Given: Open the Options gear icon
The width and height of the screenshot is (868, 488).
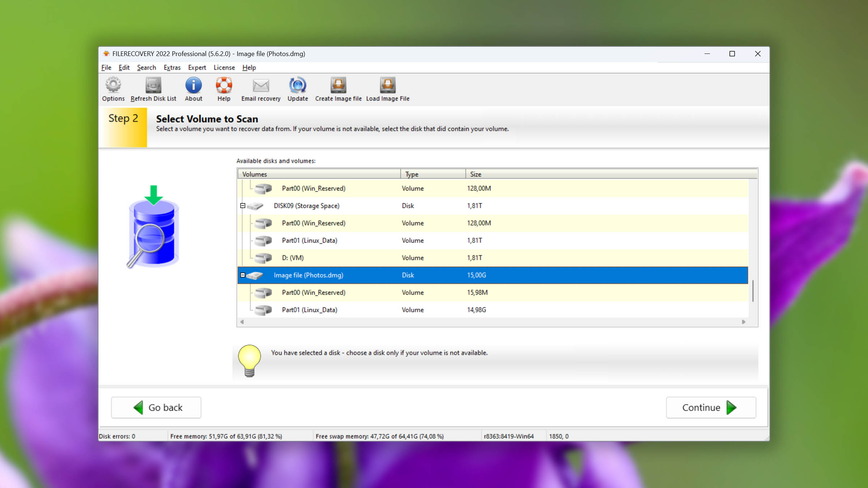Looking at the screenshot, I should pos(113,86).
